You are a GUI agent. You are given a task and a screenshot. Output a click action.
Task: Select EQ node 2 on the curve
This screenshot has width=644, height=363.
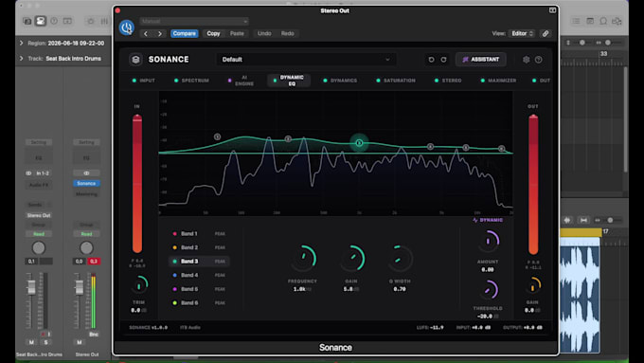tap(288, 139)
